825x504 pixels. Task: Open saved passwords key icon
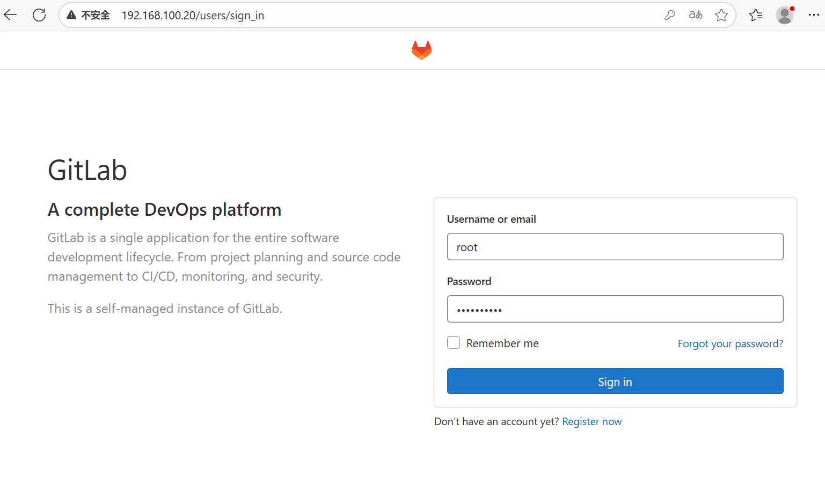(669, 15)
